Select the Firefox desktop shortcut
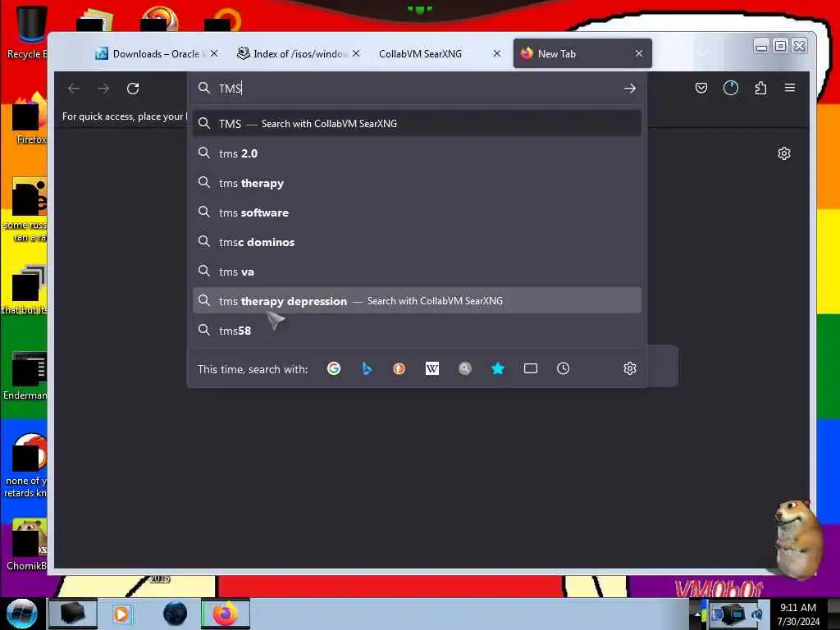The height and width of the screenshot is (630, 840). (30, 119)
